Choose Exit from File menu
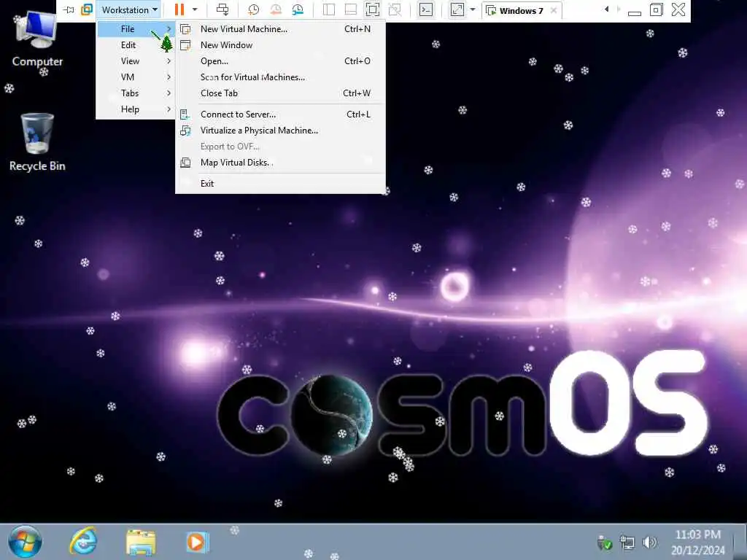The image size is (747, 560). tap(280, 183)
